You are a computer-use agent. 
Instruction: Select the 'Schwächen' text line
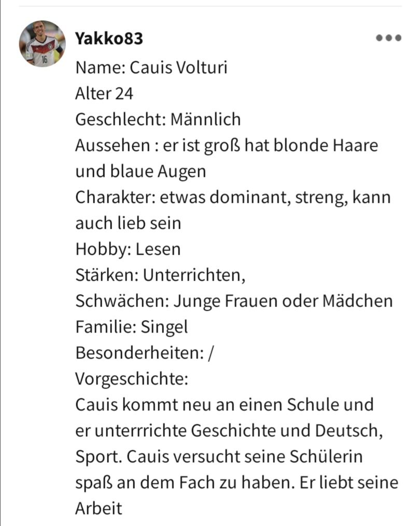[234, 301]
